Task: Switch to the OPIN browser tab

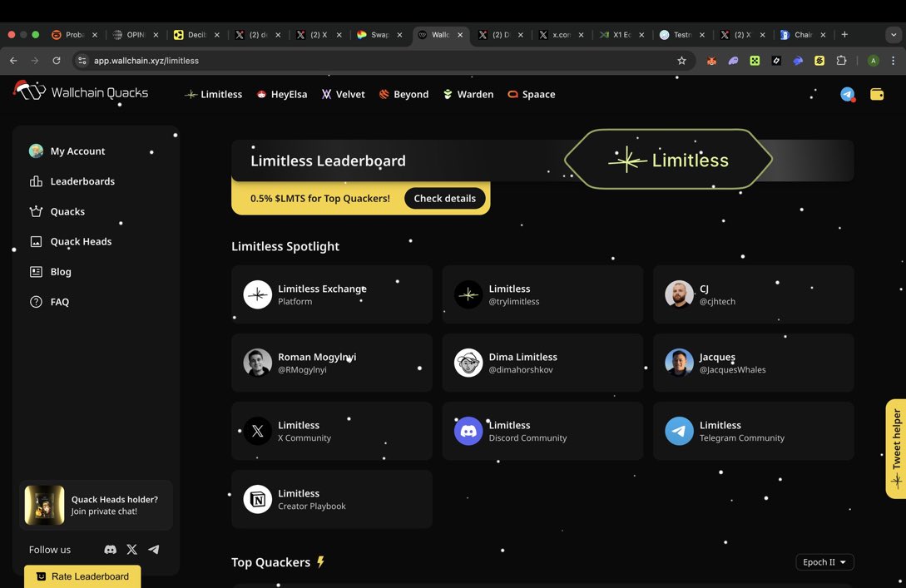Action: [x=135, y=35]
